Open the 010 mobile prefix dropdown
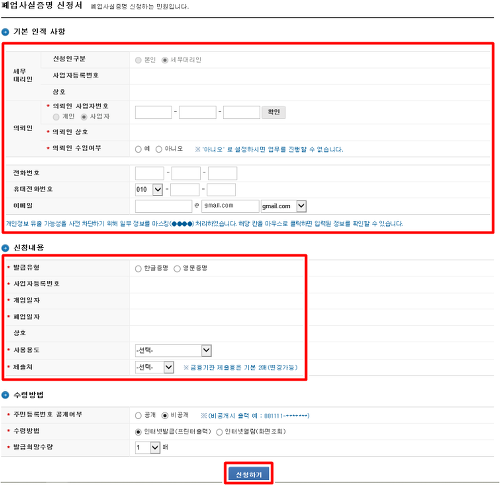The height and width of the screenshot is (486, 500). 149,190
